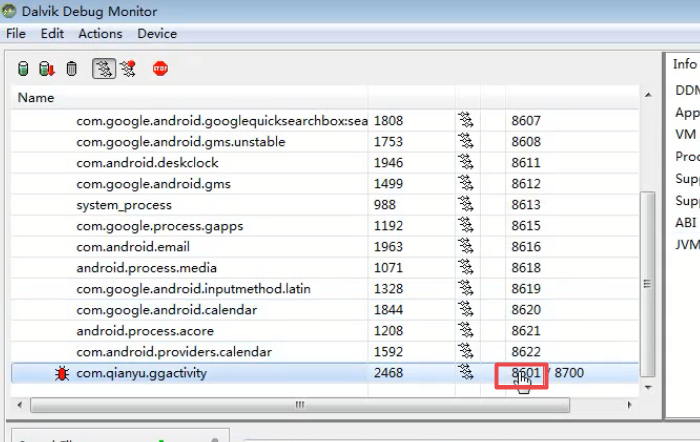Screen dimensions: 700x442
Task: Select the com.google.android.googlequicksearchbox process
Action: coord(222,121)
